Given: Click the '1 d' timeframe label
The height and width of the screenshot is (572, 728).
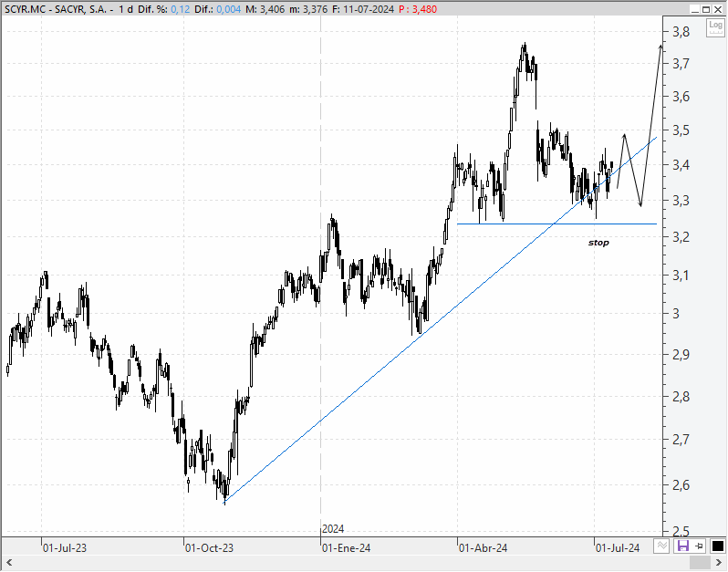Looking at the screenshot, I should point(126,9).
